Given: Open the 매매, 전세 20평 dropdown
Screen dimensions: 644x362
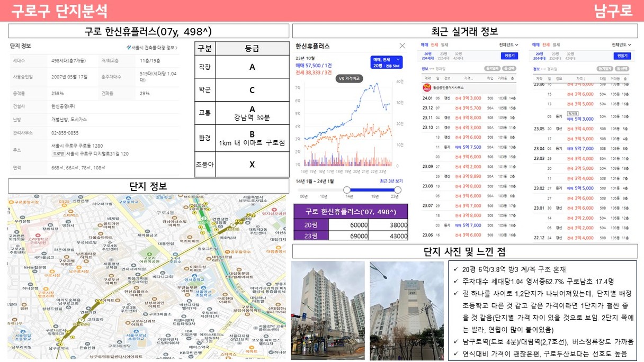Looking at the screenshot, I should click(x=386, y=62).
